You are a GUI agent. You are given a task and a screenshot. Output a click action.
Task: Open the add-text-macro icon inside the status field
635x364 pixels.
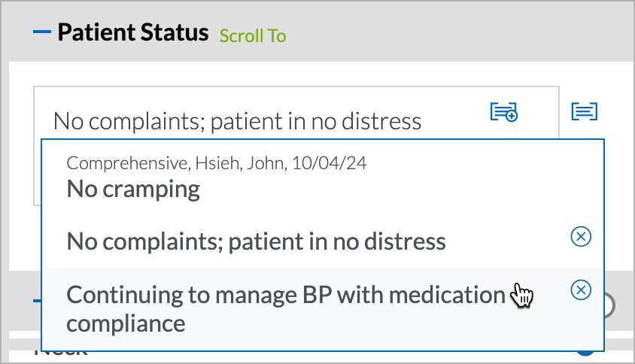pos(504,111)
